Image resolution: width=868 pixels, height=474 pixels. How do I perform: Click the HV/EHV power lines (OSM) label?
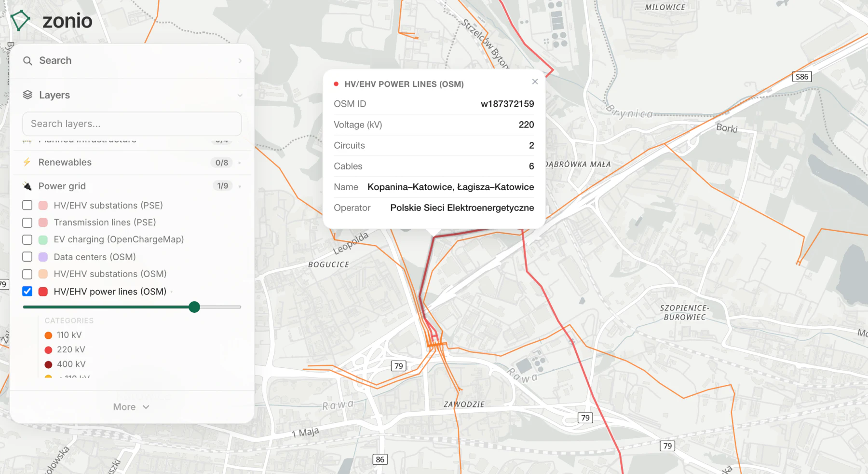click(x=110, y=292)
